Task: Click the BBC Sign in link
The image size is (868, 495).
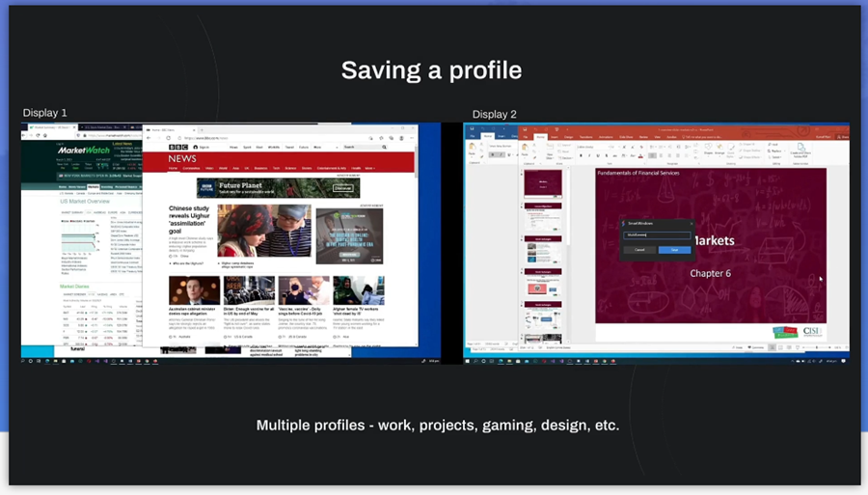Action: click(202, 148)
